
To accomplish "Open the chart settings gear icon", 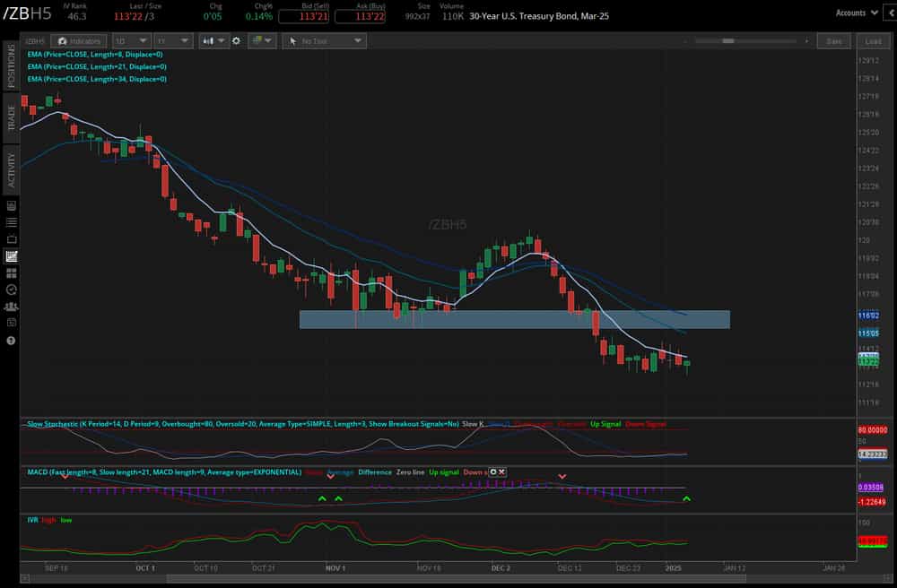I will tap(236, 40).
